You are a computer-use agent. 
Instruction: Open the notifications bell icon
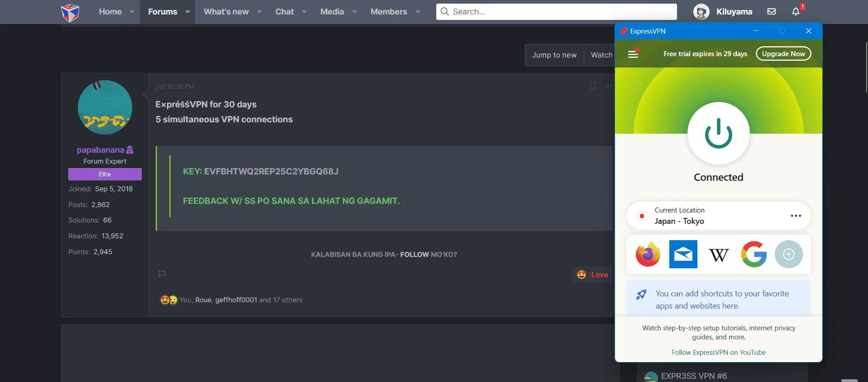click(796, 12)
